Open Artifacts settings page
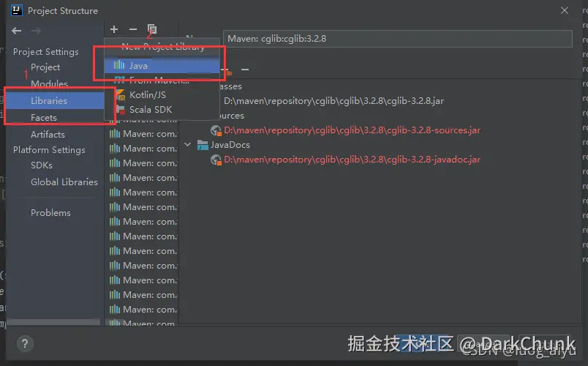The height and width of the screenshot is (366, 588). coord(48,135)
